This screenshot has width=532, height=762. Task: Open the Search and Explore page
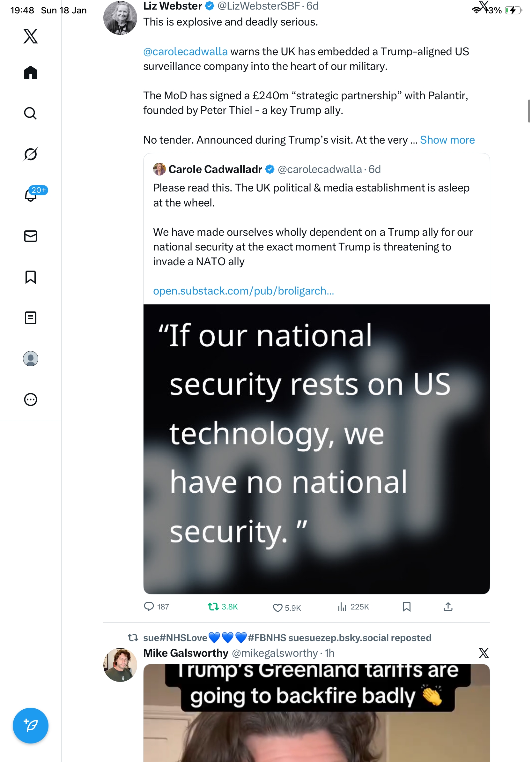click(x=31, y=114)
